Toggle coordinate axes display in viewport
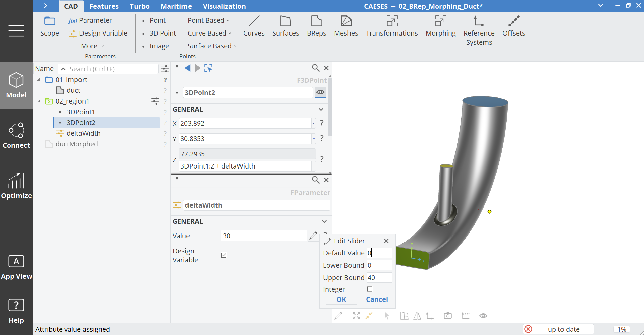 coord(430,316)
